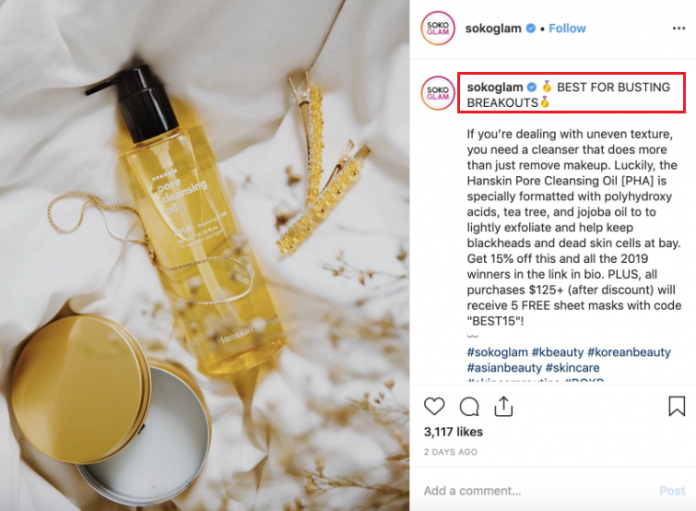Image resolution: width=696 pixels, height=511 pixels.
Task: Click the Soko Glam avatar in the header
Action: pyautogui.click(x=438, y=28)
